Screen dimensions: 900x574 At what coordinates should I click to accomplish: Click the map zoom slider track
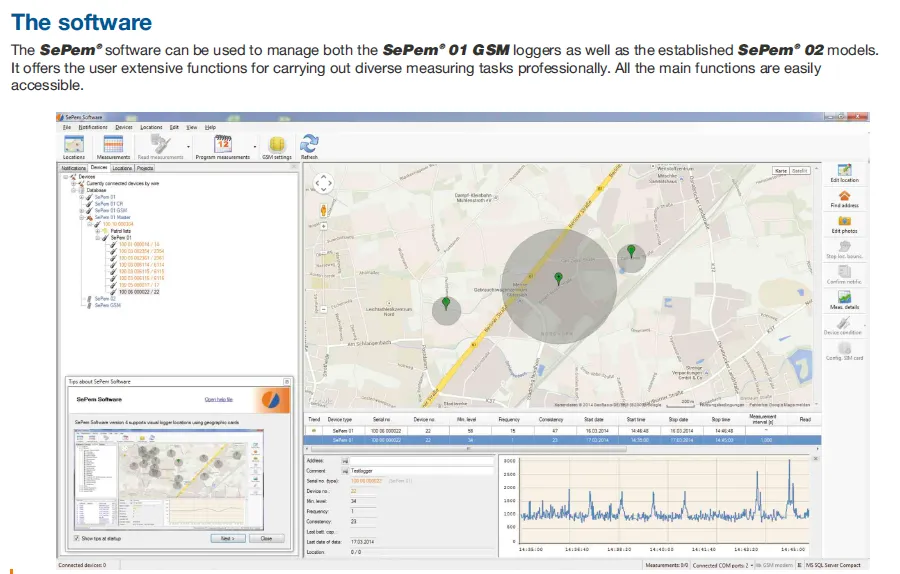coord(324,267)
